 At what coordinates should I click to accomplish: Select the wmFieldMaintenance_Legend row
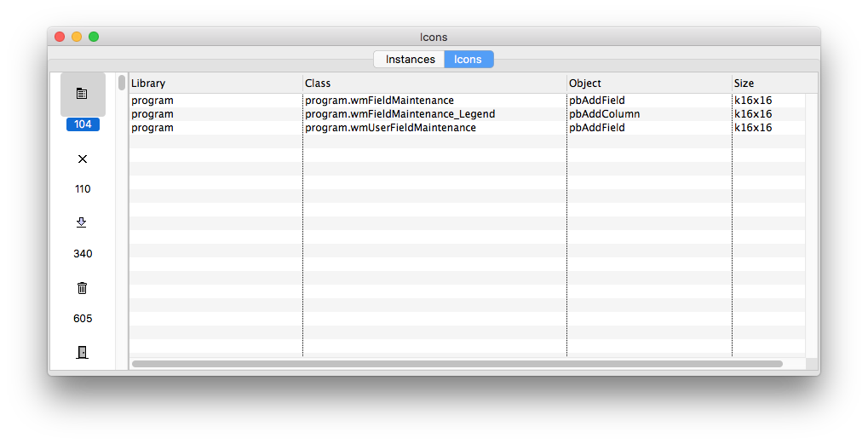tap(467, 114)
